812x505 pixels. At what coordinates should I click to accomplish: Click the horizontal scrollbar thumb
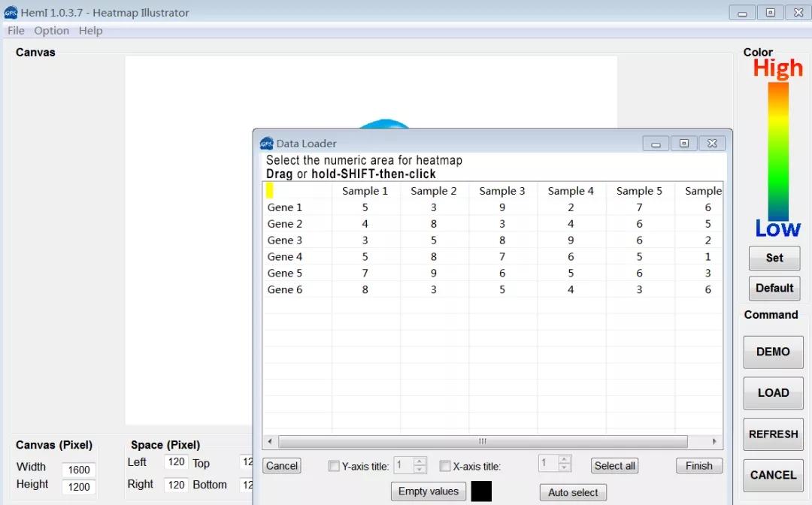click(x=483, y=441)
